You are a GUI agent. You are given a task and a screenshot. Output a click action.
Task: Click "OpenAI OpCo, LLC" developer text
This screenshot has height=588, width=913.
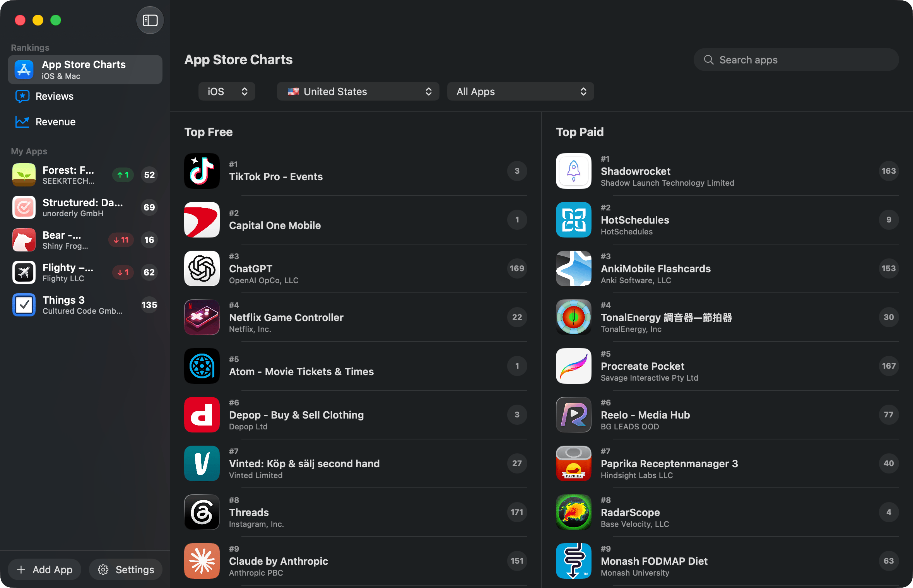[x=264, y=280]
